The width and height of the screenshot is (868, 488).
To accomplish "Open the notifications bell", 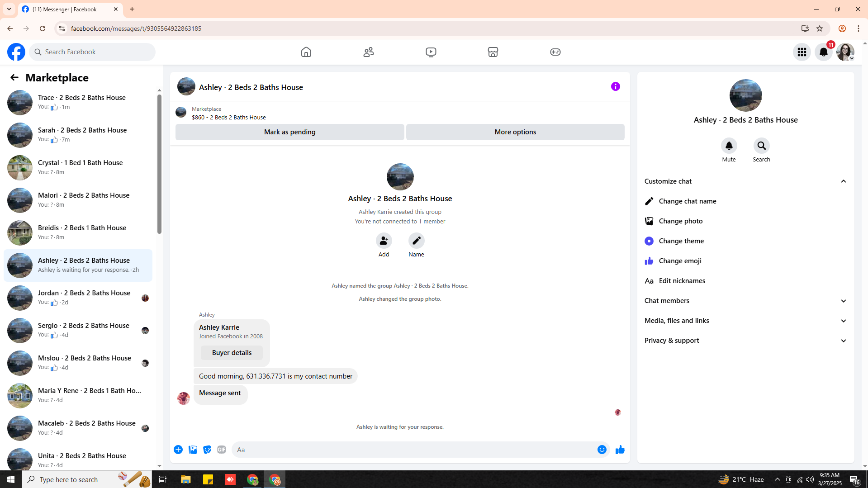I will tap(824, 52).
